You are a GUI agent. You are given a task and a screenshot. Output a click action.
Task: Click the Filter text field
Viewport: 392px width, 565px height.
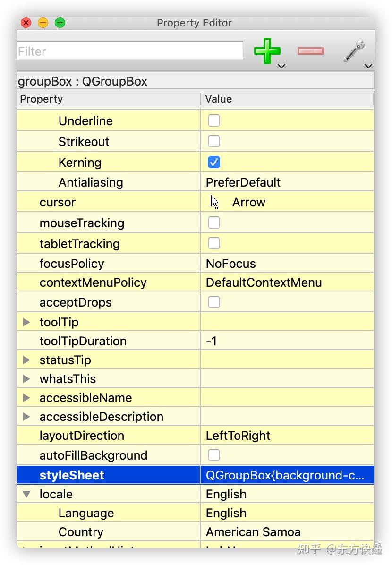130,51
